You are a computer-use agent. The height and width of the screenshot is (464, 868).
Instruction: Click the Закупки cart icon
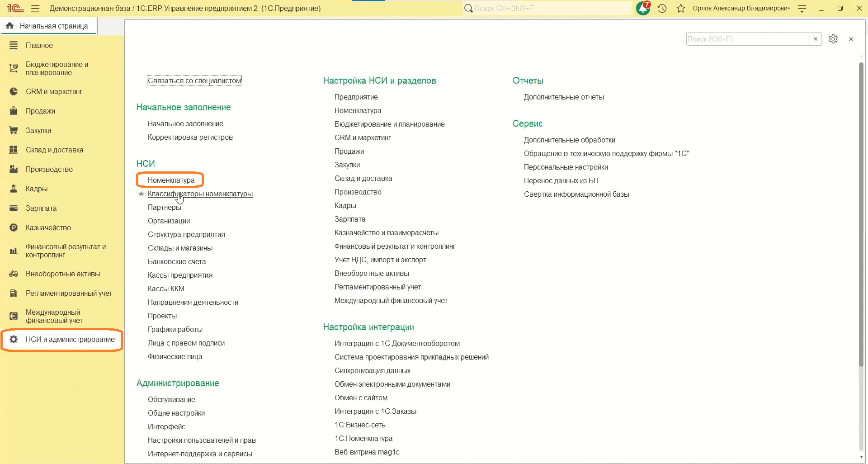[14, 130]
